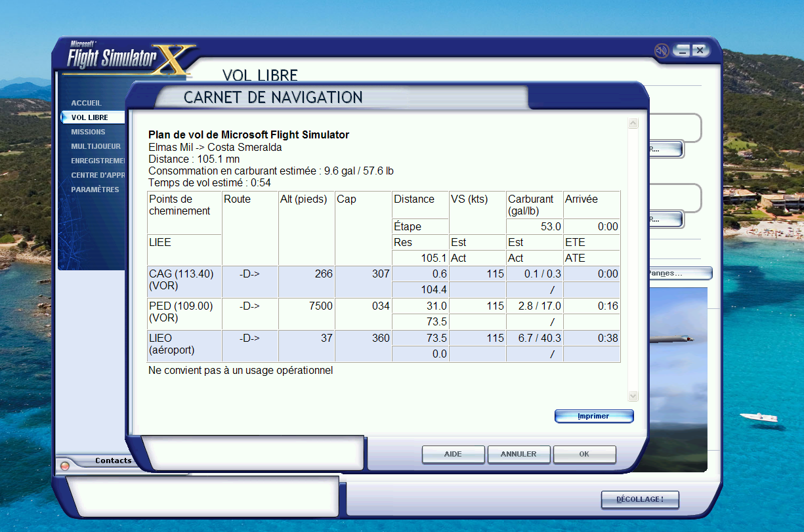Click the Elmas Mil -> Costa Smeralda line
This screenshot has width=804, height=532.
(x=215, y=147)
